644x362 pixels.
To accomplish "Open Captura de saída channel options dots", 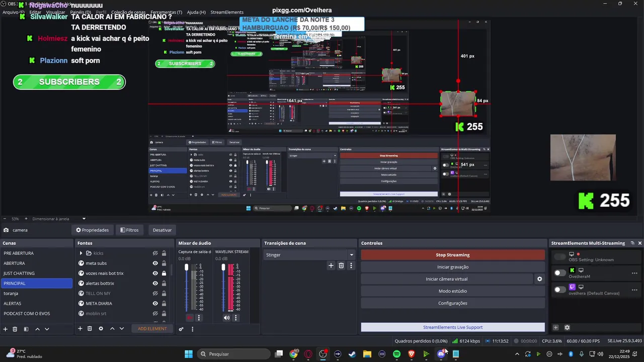I will (x=199, y=317).
